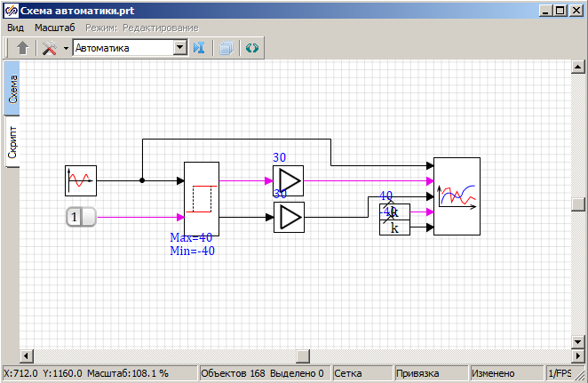Select the graph plot output block
This screenshot has height=383, width=588.
tap(457, 195)
